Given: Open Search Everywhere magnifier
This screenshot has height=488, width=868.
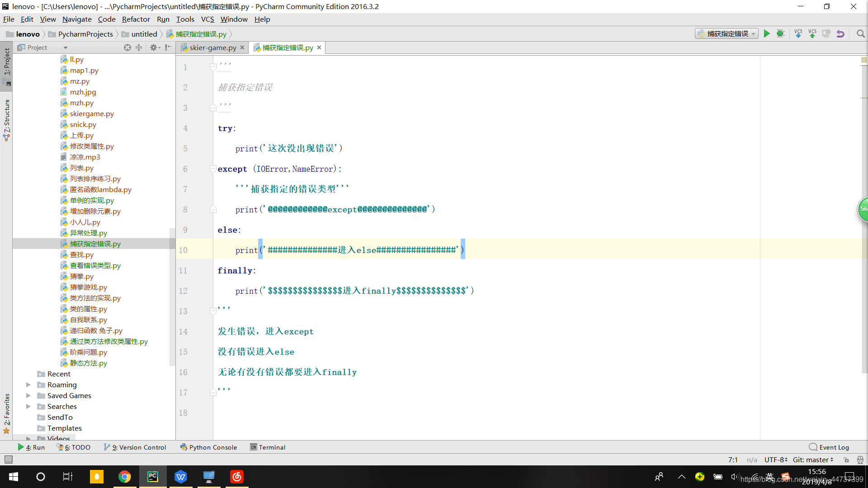Looking at the screenshot, I should (x=860, y=34).
